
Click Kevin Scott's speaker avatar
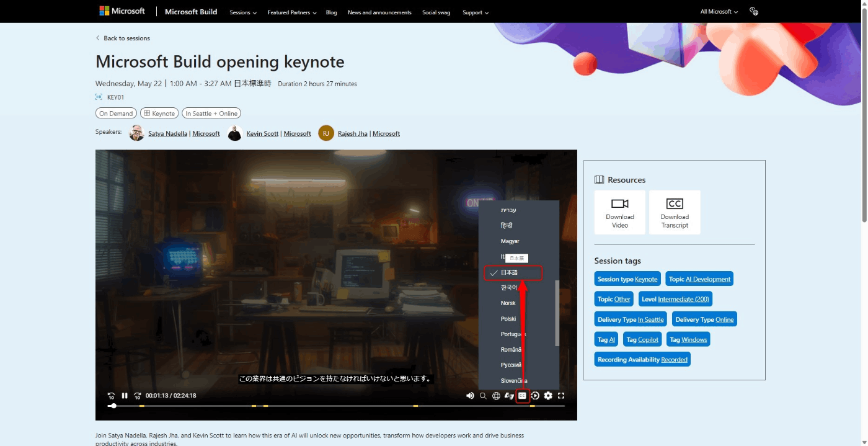click(x=234, y=133)
